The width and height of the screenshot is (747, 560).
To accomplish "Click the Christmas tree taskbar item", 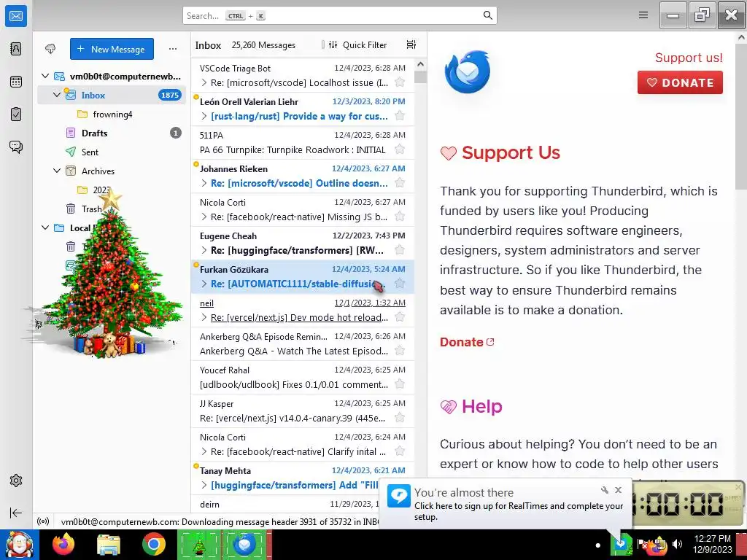I will coord(199,545).
